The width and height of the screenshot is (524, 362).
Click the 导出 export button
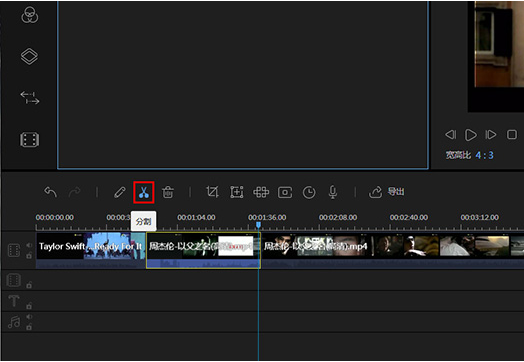[x=387, y=192]
